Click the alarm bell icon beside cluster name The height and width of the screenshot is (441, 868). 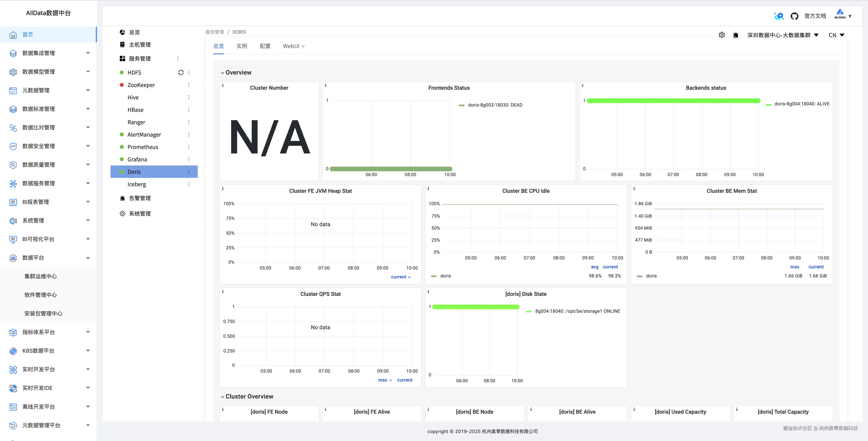click(x=736, y=35)
